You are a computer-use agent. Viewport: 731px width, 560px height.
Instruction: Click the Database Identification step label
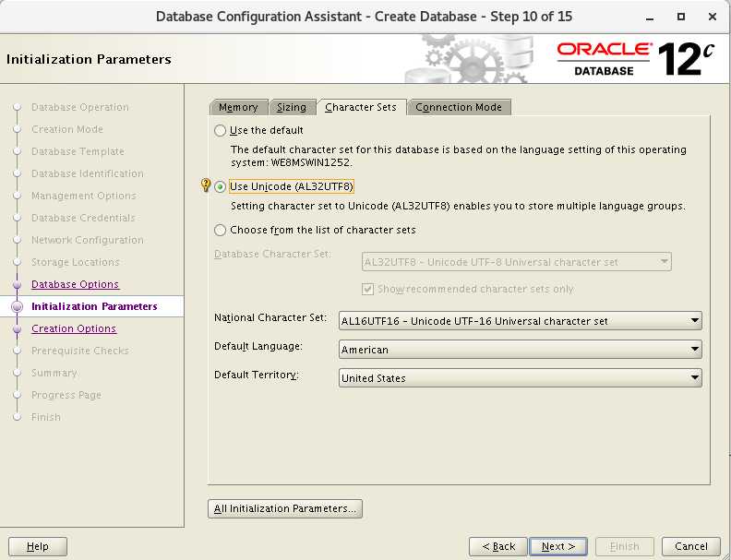click(87, 173)
